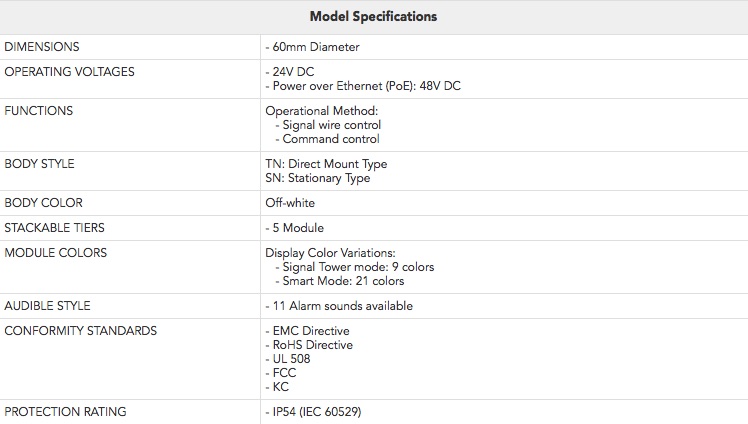
Task: Click the Signal wire control entry
Action: [x=328, y=125]
